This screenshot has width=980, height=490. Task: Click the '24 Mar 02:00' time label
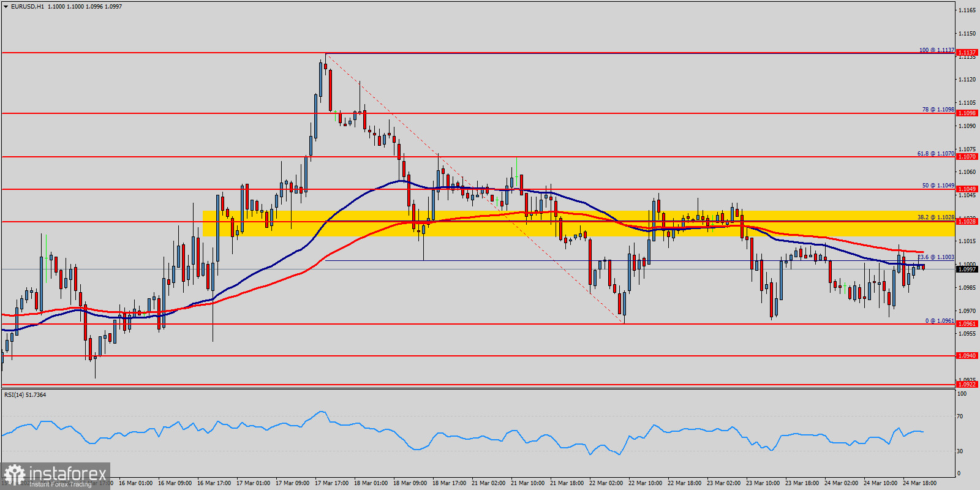click(841, 483)
